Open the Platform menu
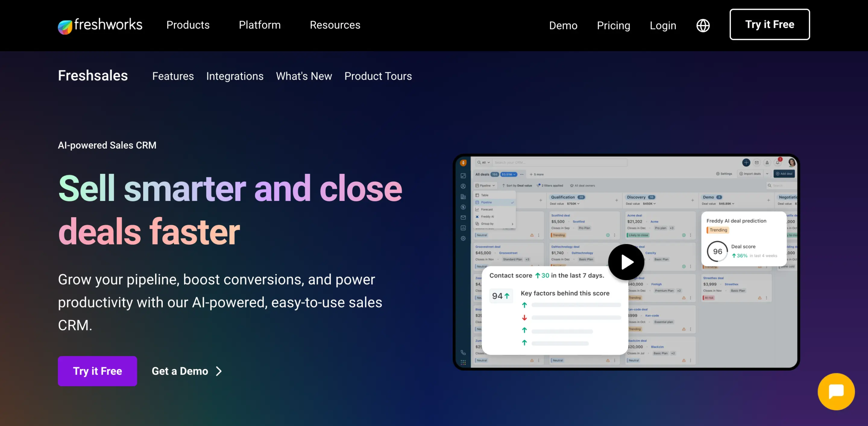The image size is (868, 426). [260, 25]
